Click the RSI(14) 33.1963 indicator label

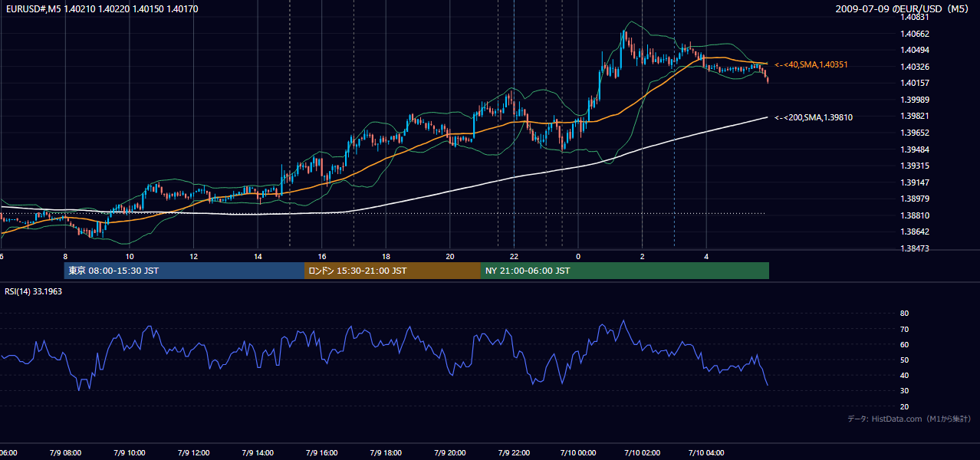click(34, 291)
